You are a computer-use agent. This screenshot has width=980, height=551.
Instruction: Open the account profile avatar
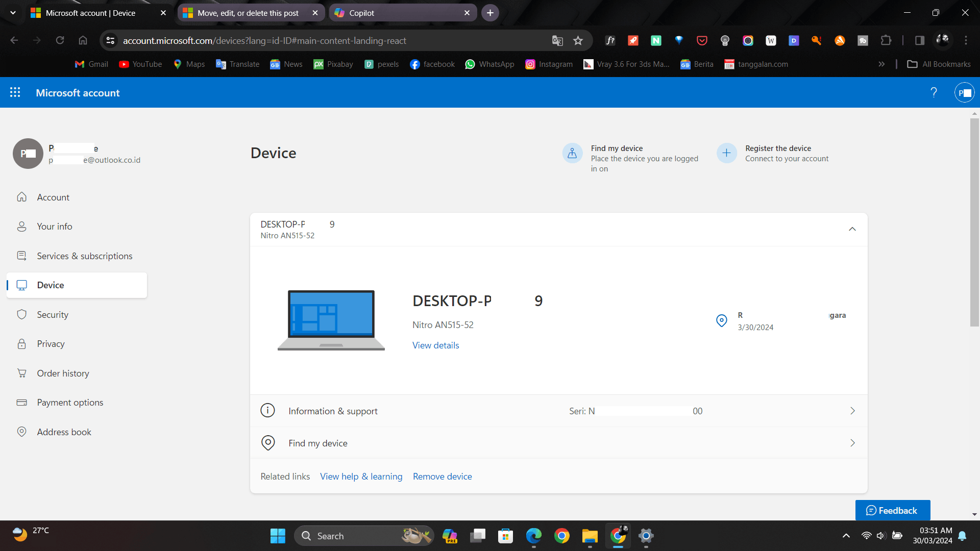tap(965, 92)
